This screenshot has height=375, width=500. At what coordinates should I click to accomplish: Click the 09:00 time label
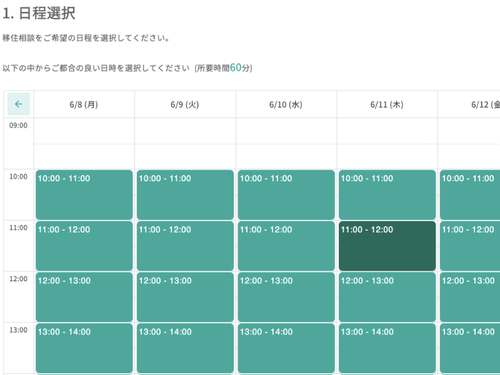click(x=18, y=125)
